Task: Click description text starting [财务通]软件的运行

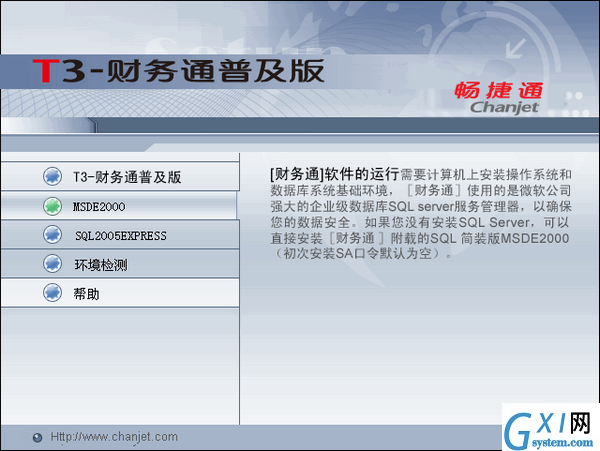Action: click(421, 213)
